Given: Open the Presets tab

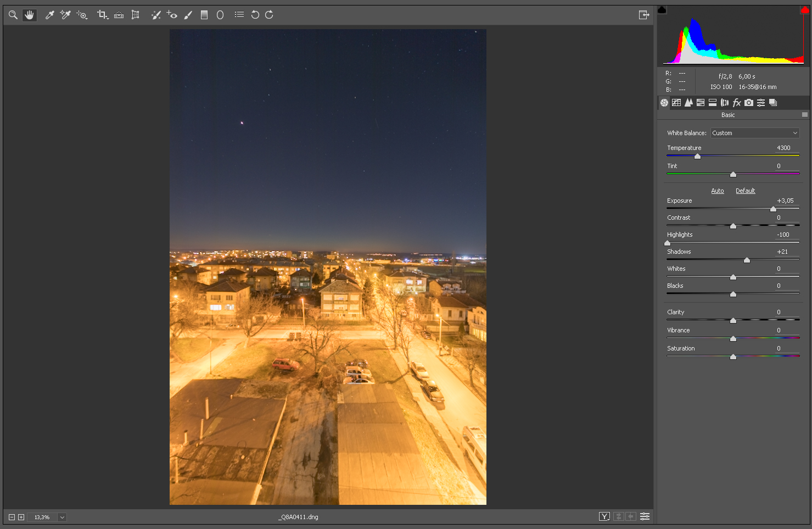Looking at the screenshot, I should [761, 103].
